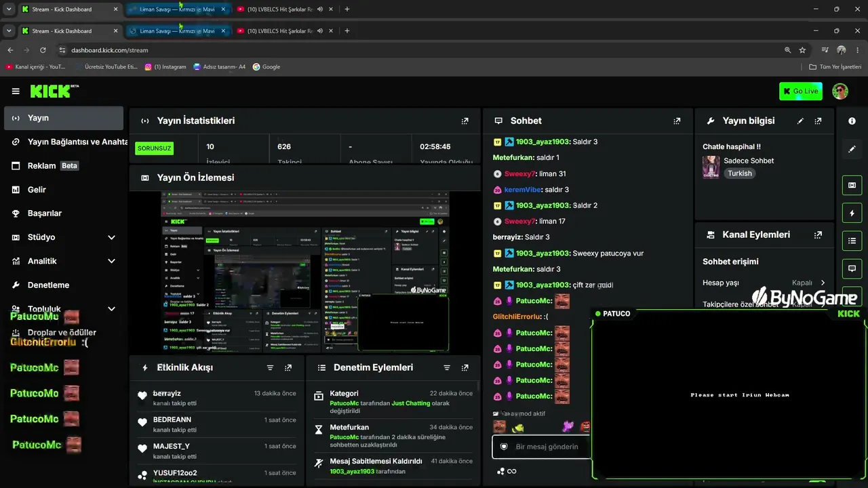Pop out the Etkinlik Akışı panel
The height and width of the screenshot is (488, 868).
(x=288, y=368)
